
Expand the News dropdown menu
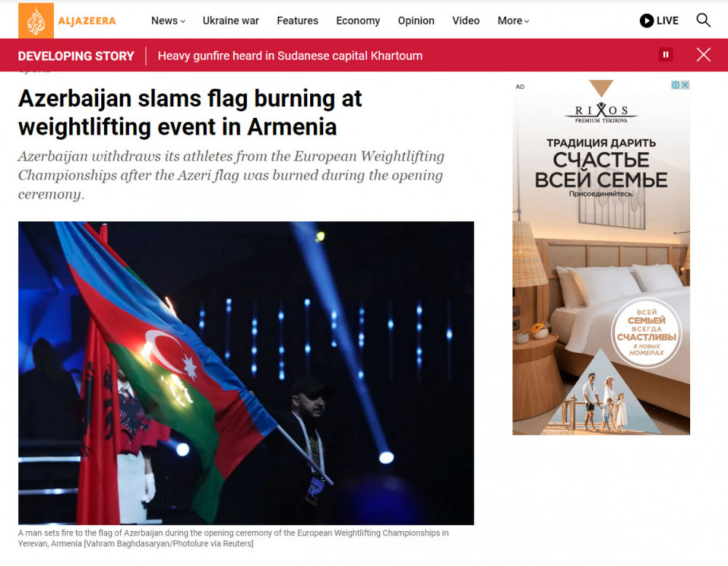coord(168,21)
